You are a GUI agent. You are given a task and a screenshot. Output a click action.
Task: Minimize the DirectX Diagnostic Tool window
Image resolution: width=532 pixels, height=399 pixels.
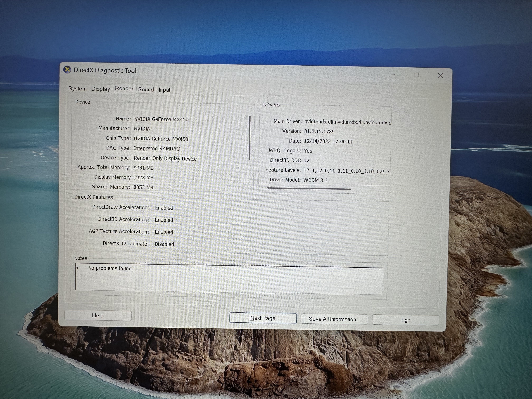pyautogui.click(x=393, y=75)
